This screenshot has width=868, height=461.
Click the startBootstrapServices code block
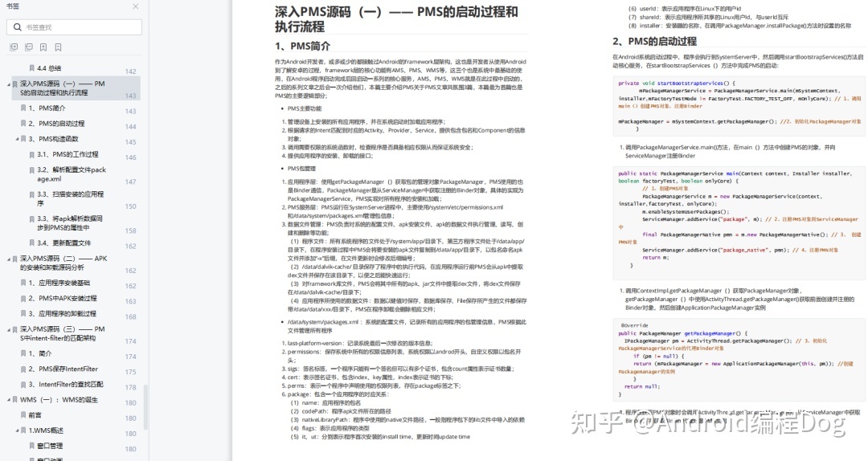point(739,106)
